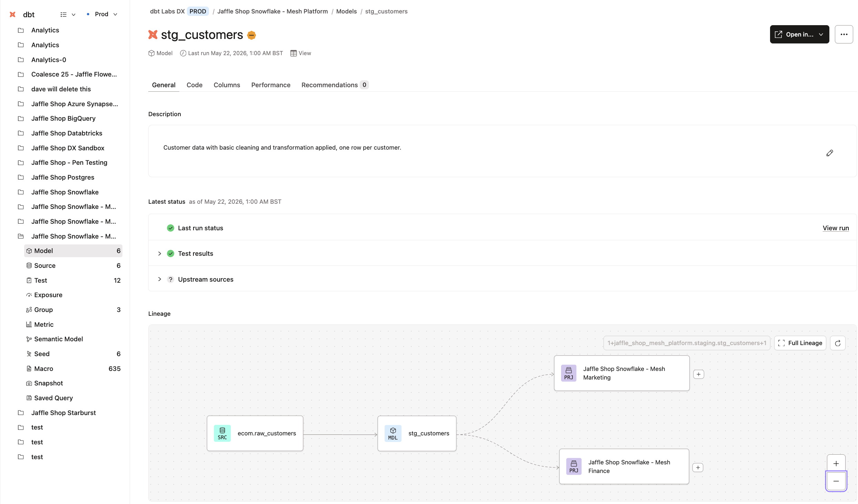Click the Last run status row
The image size is (858, 504).
502,228
